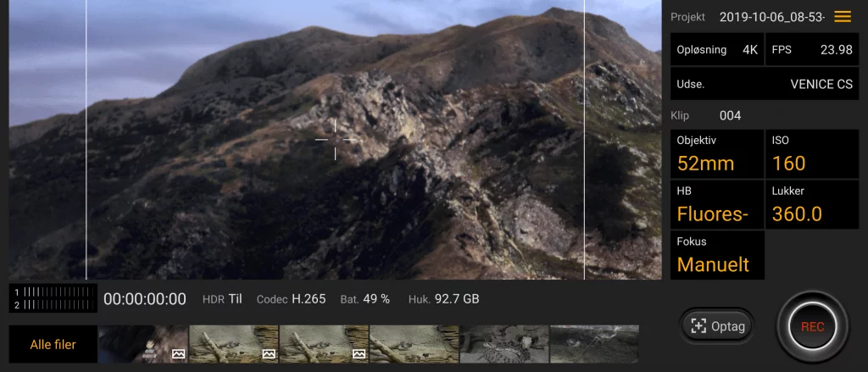
Task: Start recording with the REC button
Action: (813, 326)
